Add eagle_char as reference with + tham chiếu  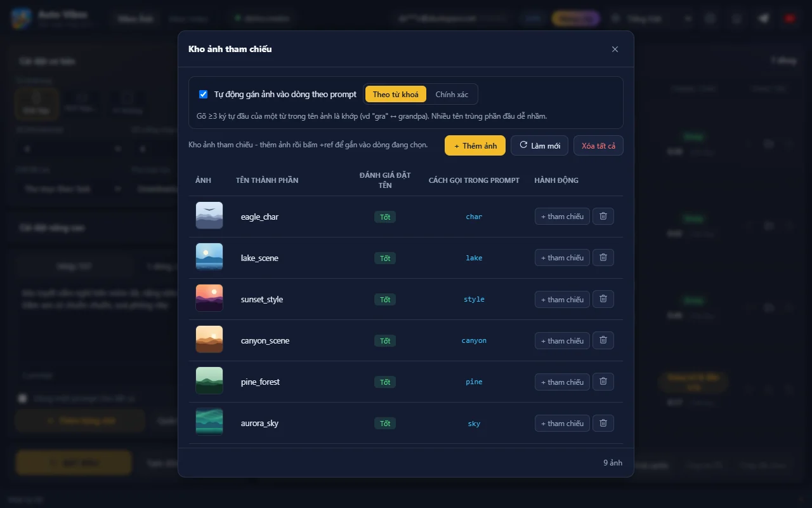coord(562,217)
